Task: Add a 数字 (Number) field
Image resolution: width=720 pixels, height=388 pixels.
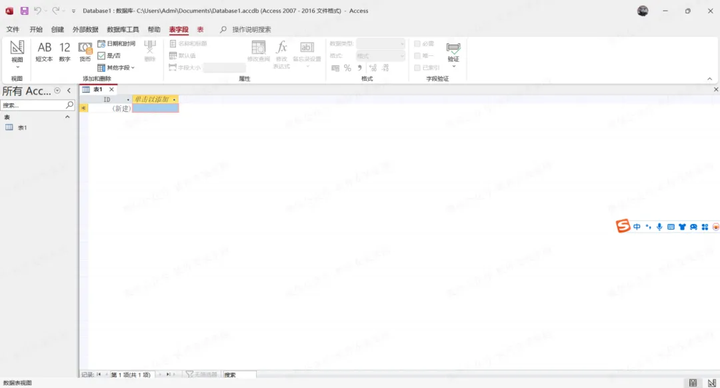Action: [x=65, y=51]
